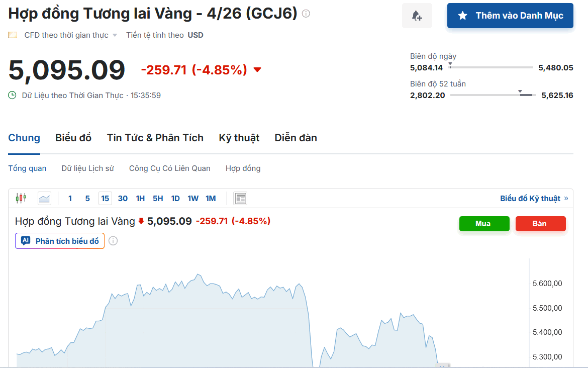This screenshot has height=368, width=588.
Task: Select the 1H chart interval
Action: click(x=140, y=198)
